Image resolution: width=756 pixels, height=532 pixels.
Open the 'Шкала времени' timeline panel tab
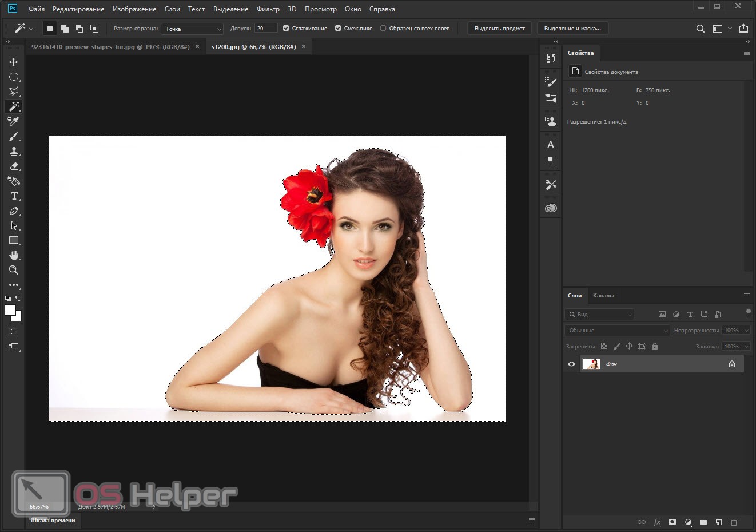pyautogui.click(x=53, y=520)
